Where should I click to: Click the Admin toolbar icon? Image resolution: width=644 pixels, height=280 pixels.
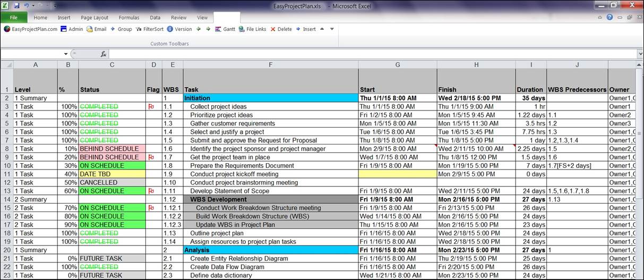(x=72, y=29)
